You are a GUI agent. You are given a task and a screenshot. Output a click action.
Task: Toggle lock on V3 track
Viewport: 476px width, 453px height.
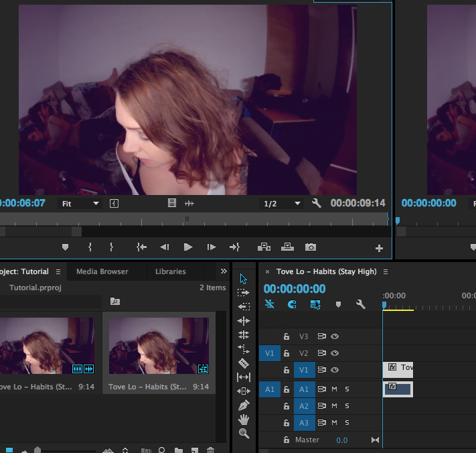click(287, 336)
